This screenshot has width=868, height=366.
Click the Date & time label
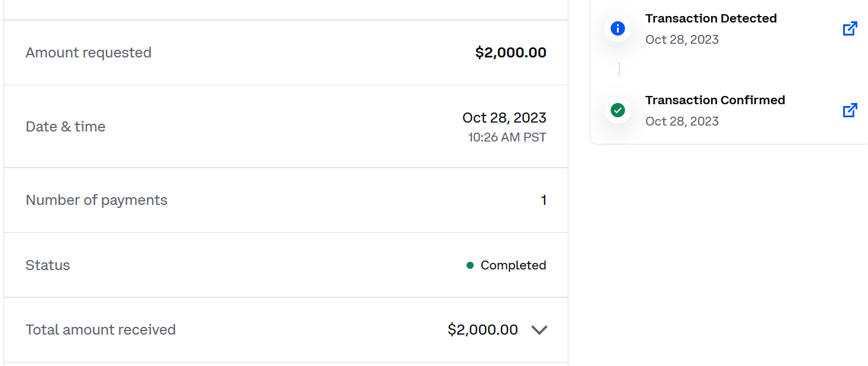coord(66,127)
